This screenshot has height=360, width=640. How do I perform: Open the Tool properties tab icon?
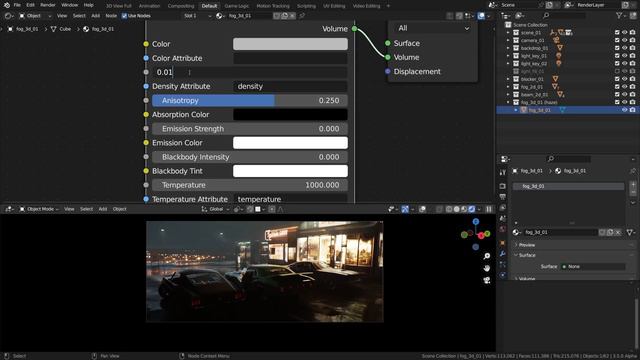[503, 173]
